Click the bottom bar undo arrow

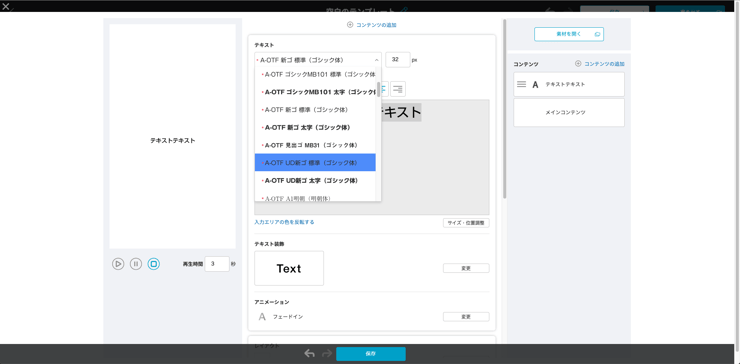pyautogui.click(x=310, y=354)
